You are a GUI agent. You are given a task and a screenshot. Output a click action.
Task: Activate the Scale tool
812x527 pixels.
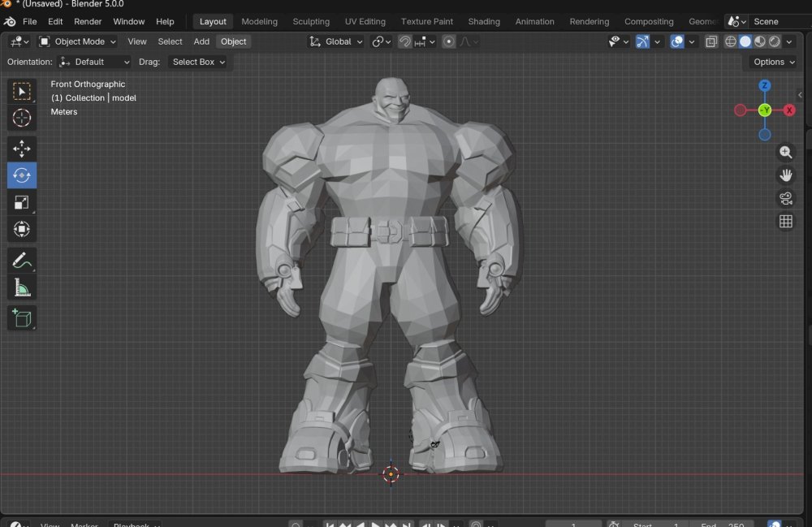click(21, 201)
